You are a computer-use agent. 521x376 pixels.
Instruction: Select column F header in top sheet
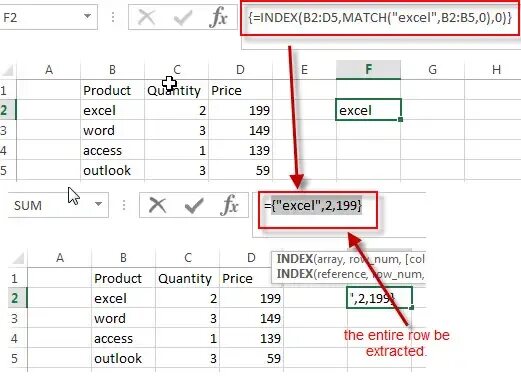point(368,70)
